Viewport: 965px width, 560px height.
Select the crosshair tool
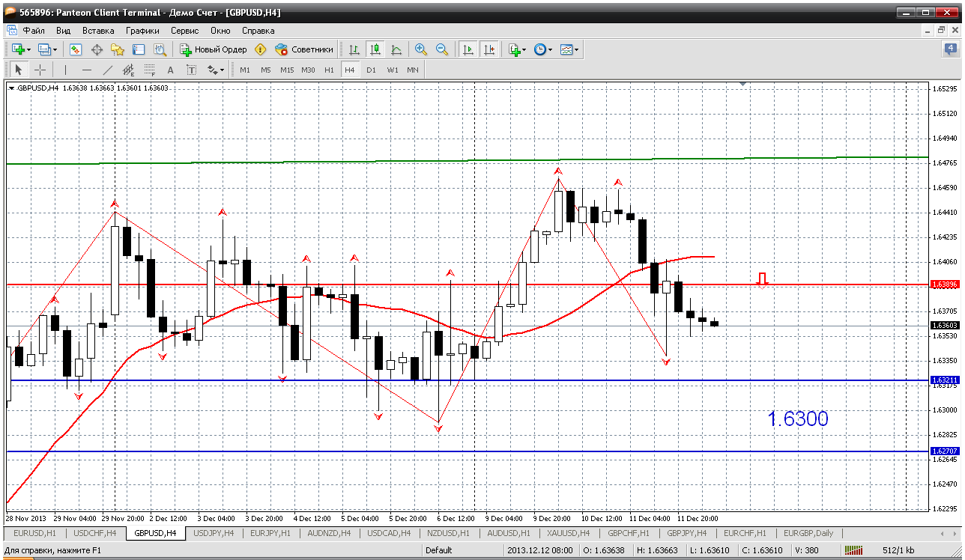[40, 70]
